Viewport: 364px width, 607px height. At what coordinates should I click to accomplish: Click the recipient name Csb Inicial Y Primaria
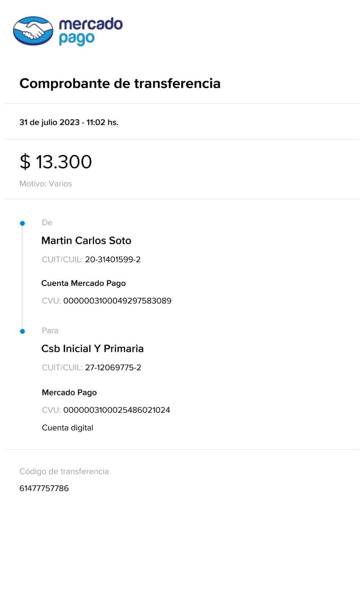[x=92, y=349]
